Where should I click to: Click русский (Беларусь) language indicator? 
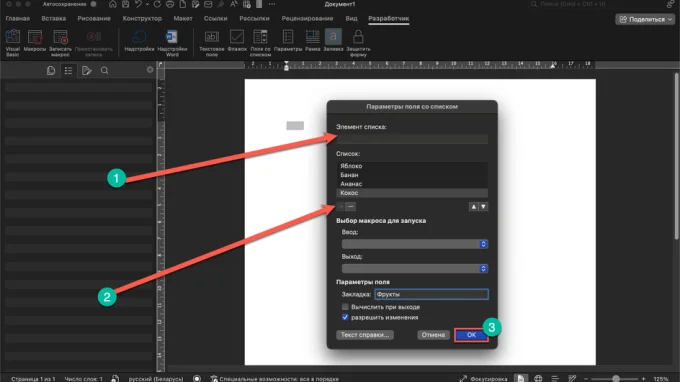click(x=156, y=379)
